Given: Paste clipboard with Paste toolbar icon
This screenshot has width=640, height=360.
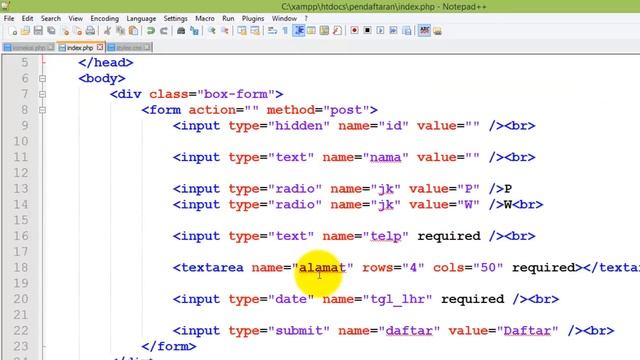Looking at the screenshot, I should coord(133,31).
